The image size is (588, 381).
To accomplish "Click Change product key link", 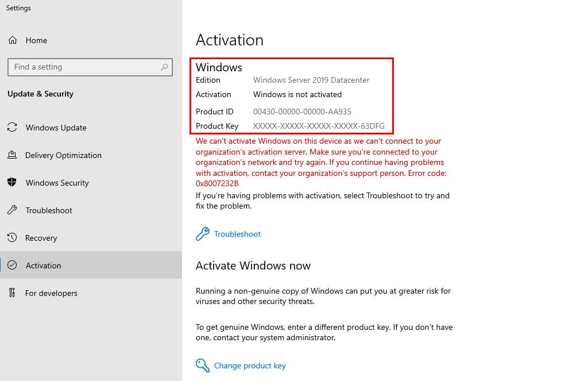I will pyautogui.click(x=250, y=365).
